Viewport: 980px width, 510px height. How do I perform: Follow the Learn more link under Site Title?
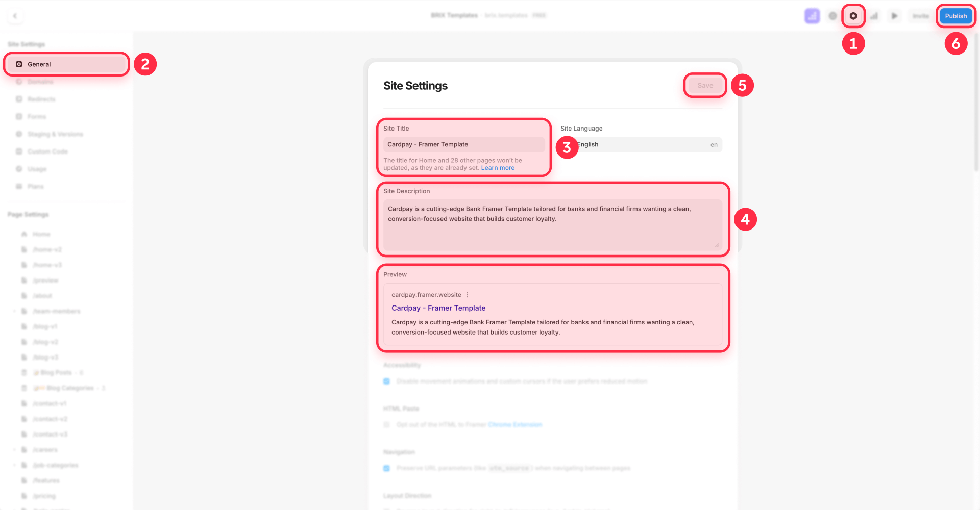point(498,168)
